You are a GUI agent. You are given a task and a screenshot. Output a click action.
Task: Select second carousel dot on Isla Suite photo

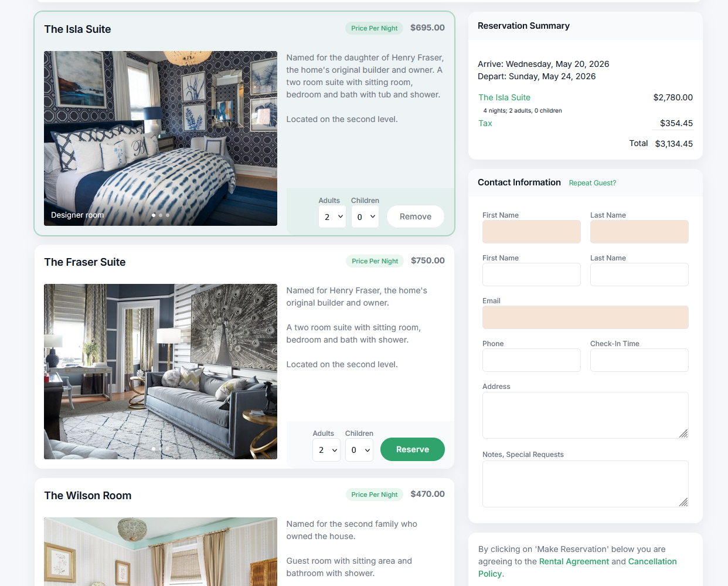pyautogui.click(x=161, y=215)
